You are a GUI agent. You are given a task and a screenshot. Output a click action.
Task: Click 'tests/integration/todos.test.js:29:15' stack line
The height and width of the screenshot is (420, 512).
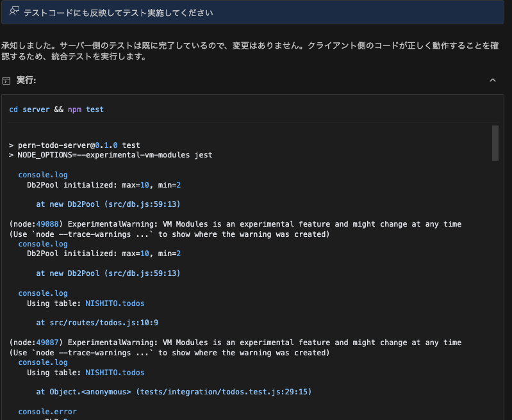pyautogui.click(x=174, y=392)
